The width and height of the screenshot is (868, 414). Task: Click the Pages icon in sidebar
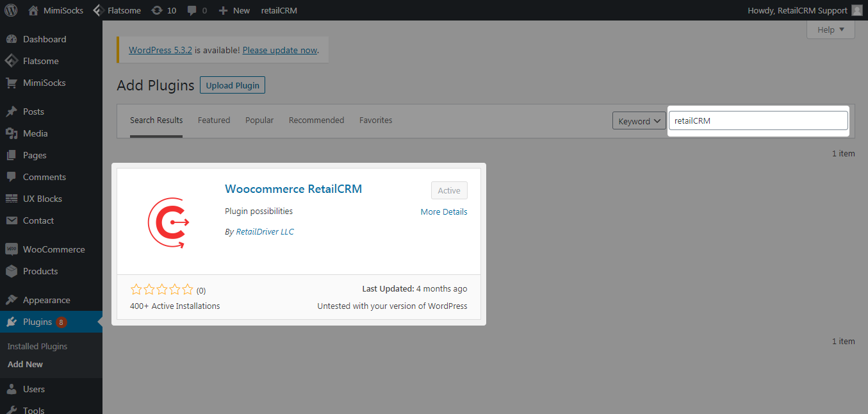click(x=12, y=155)
